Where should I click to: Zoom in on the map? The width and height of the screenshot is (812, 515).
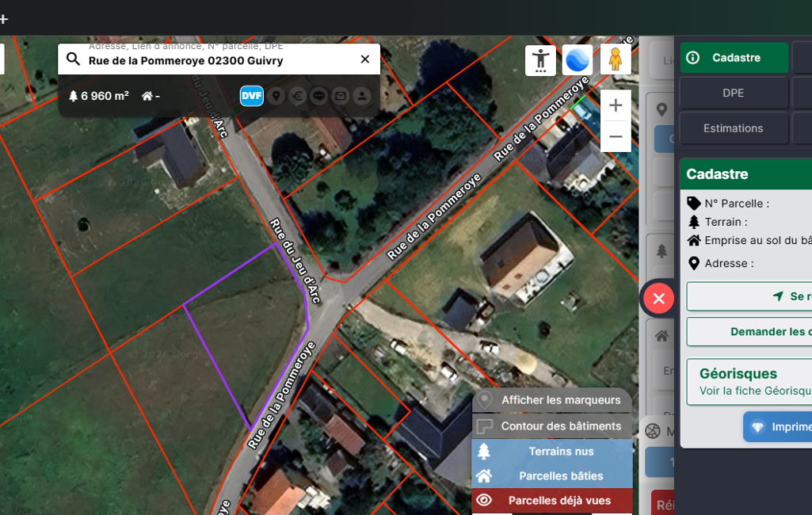[x=616, y=105]
